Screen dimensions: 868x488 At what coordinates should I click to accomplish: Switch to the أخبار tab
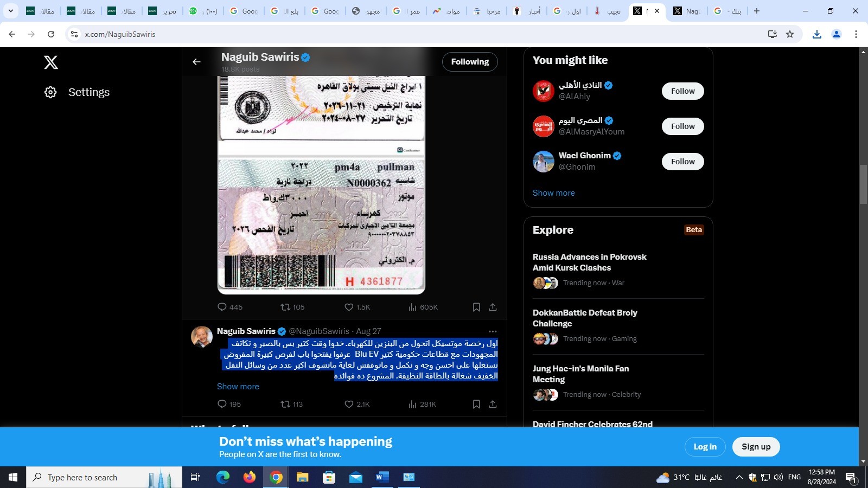tap(527, 11)
